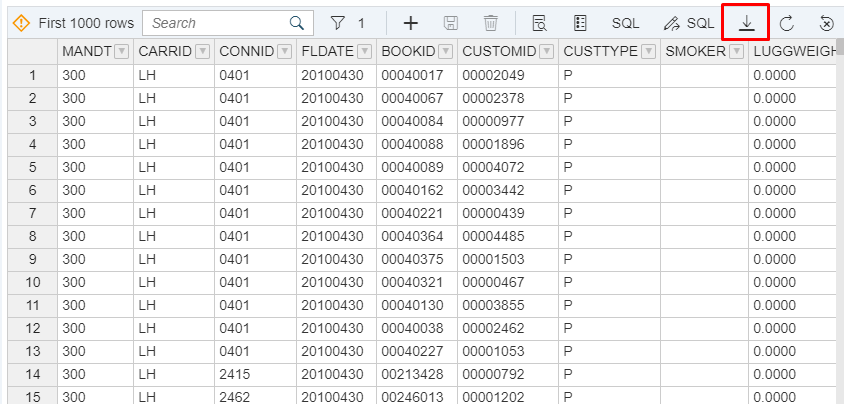The image size is (844, 404).
Task: Click the SQL button
Action: (625, 23)
